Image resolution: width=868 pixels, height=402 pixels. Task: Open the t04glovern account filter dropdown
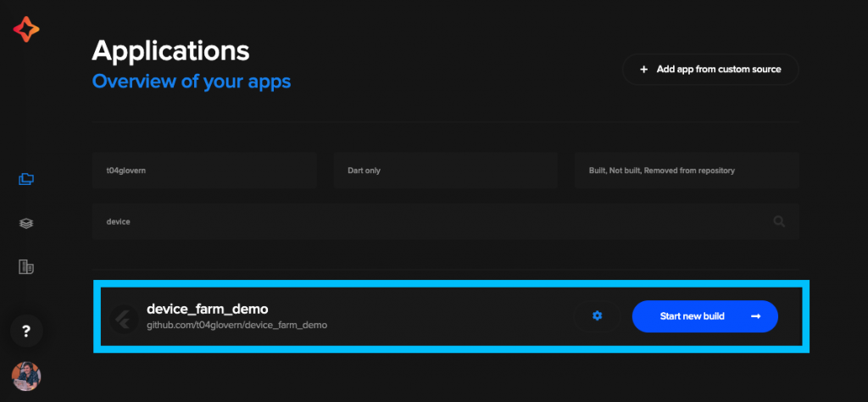(x=204, y=170)
